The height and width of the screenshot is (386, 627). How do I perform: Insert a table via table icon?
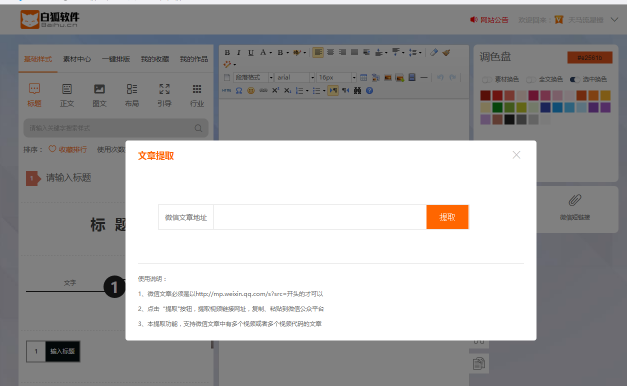[x=363, y=78]
